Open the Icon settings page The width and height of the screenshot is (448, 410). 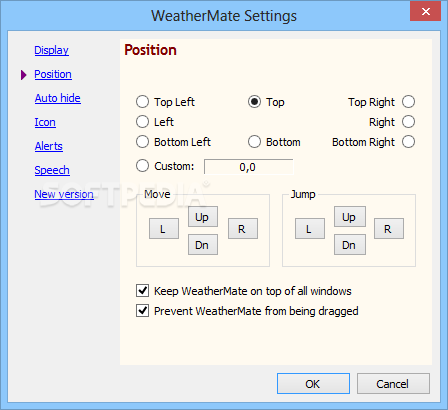[45, 122]
